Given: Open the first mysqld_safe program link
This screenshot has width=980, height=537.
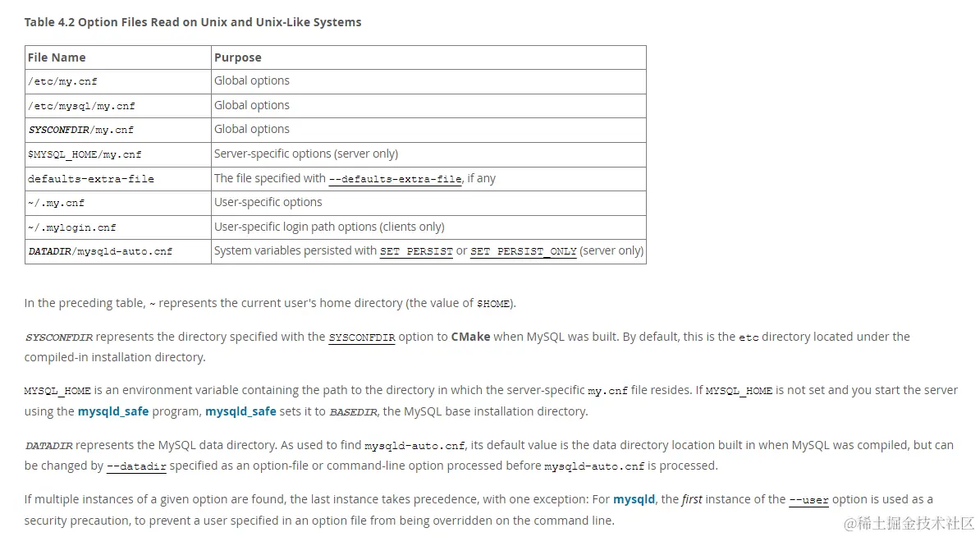Looking at the screenshot, I should 113,411.
